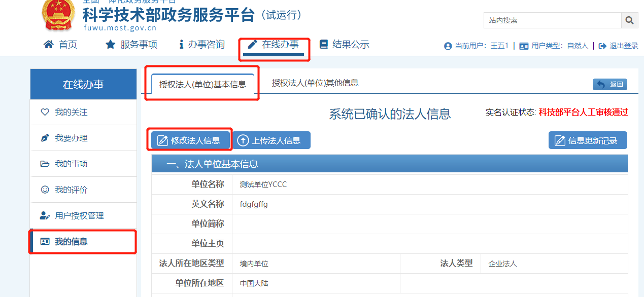Click the house icon beside 首页
The height and width of the screenshot is (297, 644).
pos(49,45)
